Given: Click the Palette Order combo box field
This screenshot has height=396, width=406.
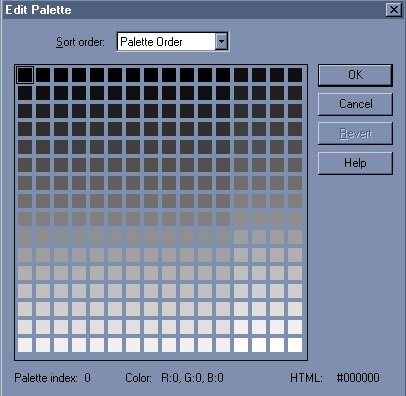Looking at the screenshot, I should (x=173, y=42).
